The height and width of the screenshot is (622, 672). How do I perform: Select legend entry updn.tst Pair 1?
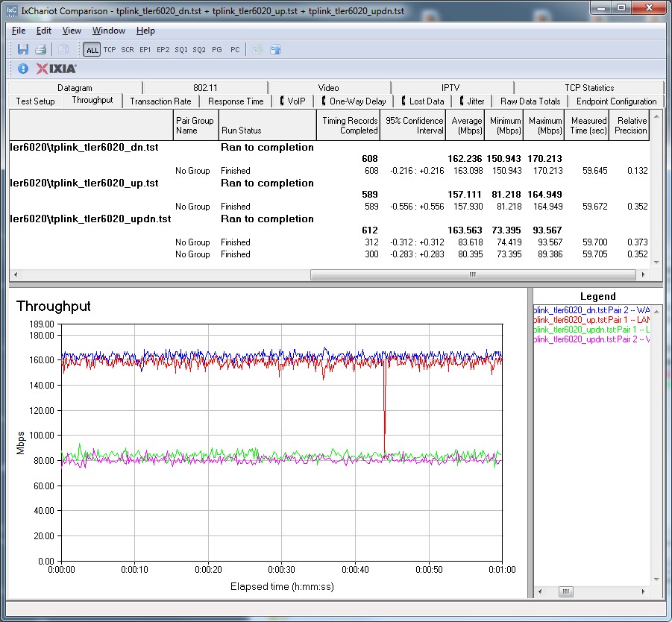coord(591,330)
